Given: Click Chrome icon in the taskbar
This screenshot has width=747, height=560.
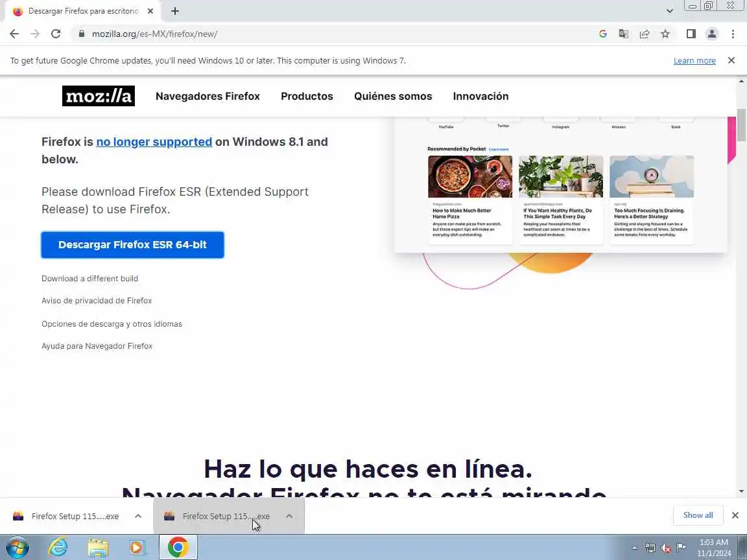Looking at the screenshot, I should (178, 548).
